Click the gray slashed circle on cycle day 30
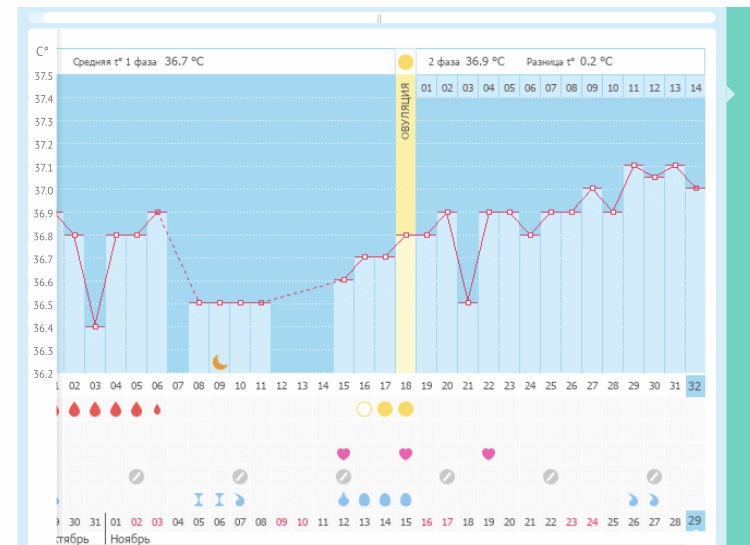This screenshot has height=545, width=750. (x=654, y=477)
